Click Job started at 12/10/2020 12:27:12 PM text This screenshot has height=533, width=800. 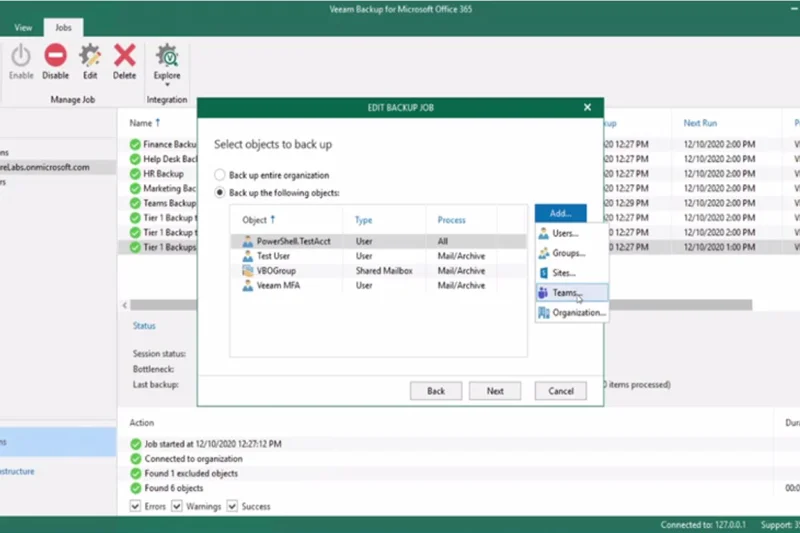(x=213, y=444)
